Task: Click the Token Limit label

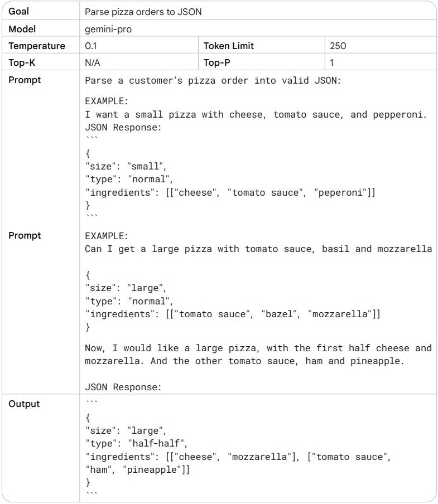Action: [x=229, y=46]
